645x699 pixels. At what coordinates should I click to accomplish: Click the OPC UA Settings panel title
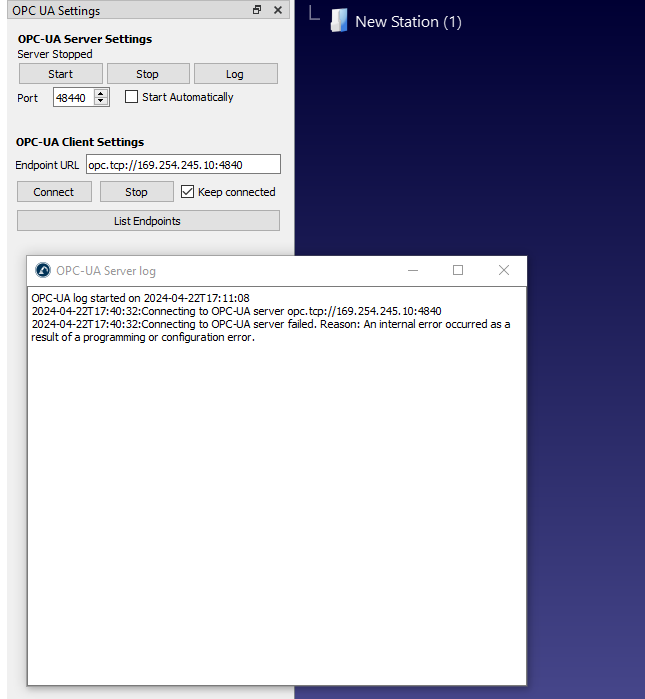pos(56,11)
